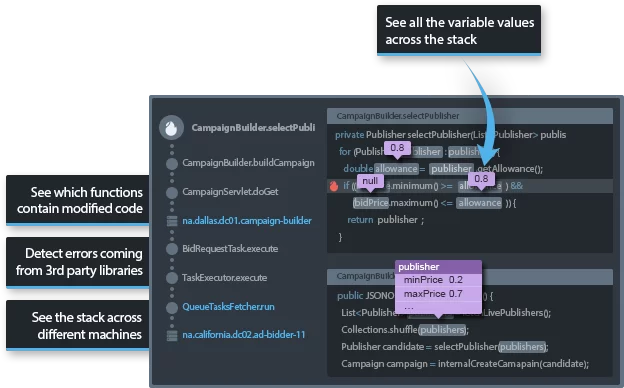The image size is (624, 388).
Task: Click the maxPrice 0.7 row in publisher popup
Action: pyautogui.click(x=439, y=294)
